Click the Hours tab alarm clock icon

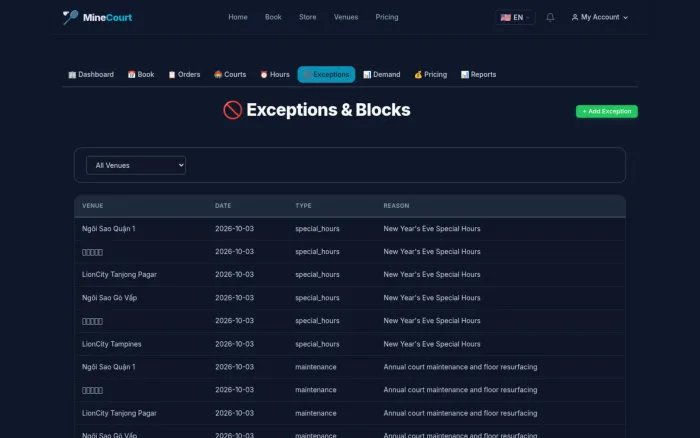(264, 75)
